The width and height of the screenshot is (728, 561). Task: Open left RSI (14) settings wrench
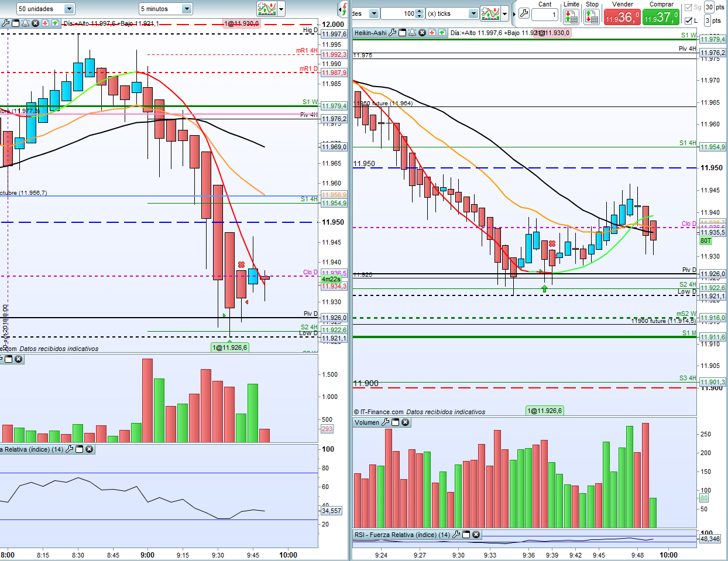click(x=70, y=449)
